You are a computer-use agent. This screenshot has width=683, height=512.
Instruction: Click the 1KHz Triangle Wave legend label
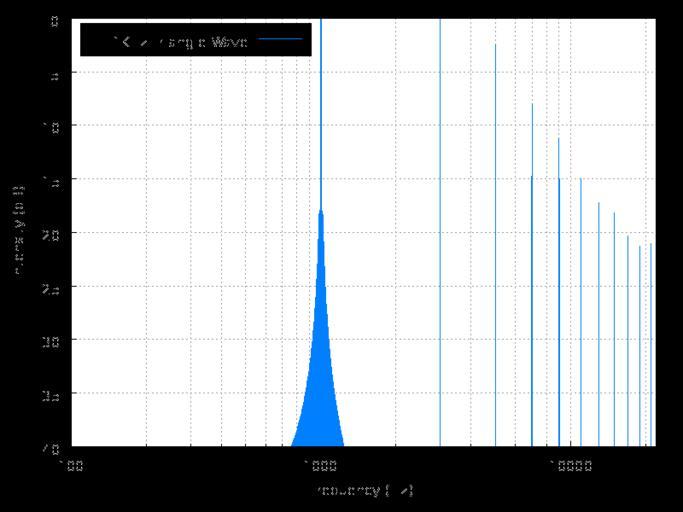[x=181, y=41]
